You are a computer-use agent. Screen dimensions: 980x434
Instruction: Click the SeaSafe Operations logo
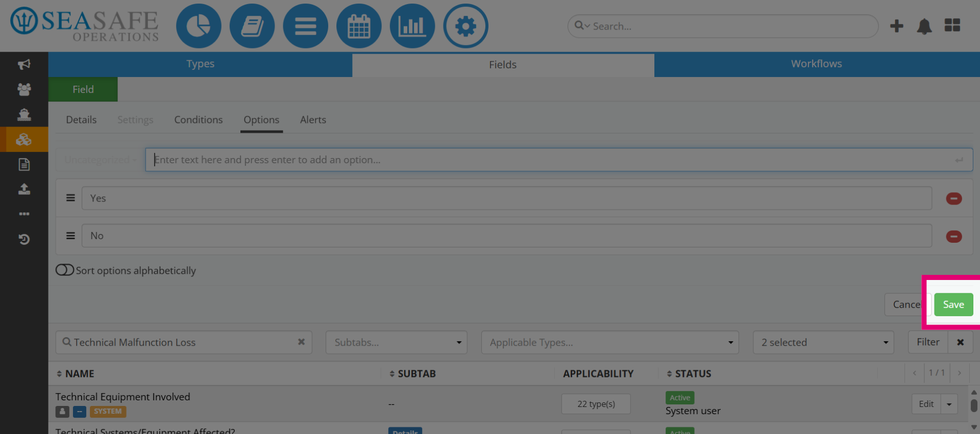[85, 24]
